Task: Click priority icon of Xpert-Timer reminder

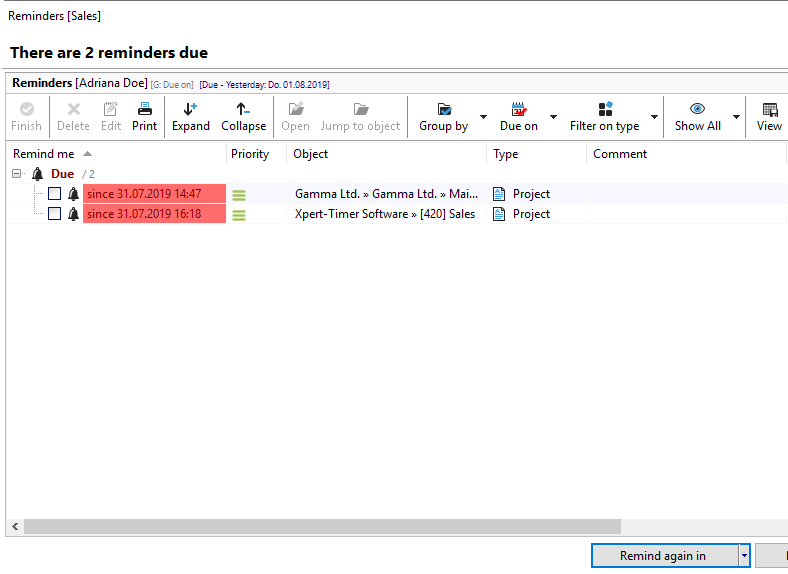Action: pos(239,214)
